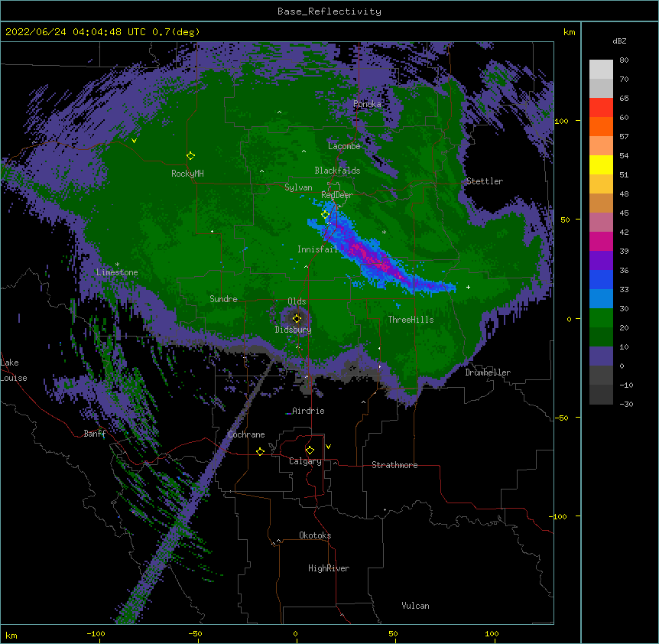Click the Base_Reflectivity title
659x644 pixels.
(x=329, y=11)
